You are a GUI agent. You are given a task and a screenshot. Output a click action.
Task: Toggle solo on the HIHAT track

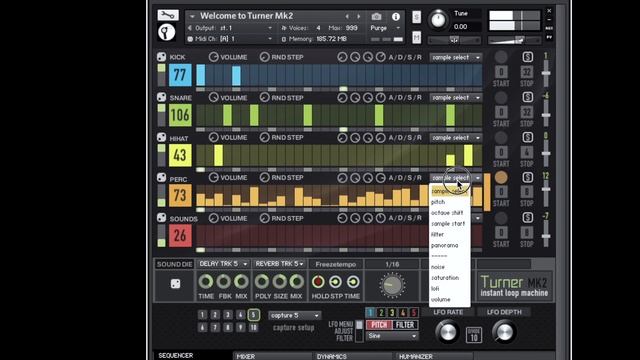[527, 137]
